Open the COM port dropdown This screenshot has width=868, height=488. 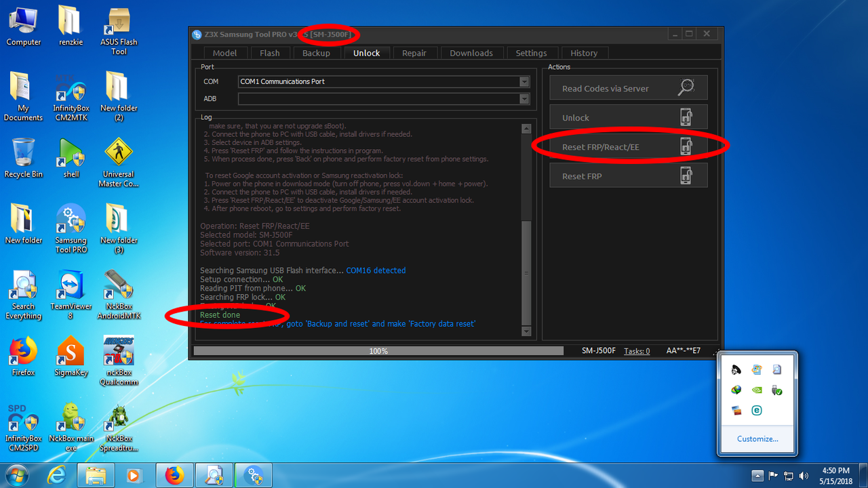point(524,81)
